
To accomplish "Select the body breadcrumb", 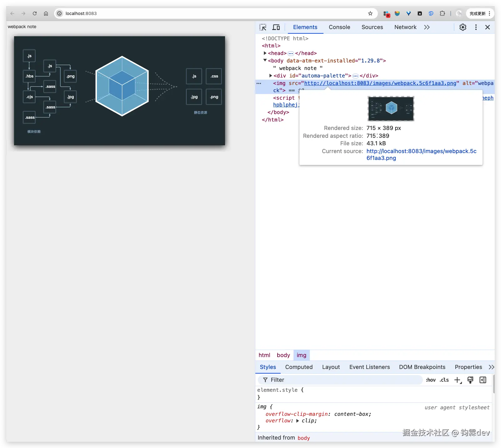I will pyautogui.click(x=283, y=355).
